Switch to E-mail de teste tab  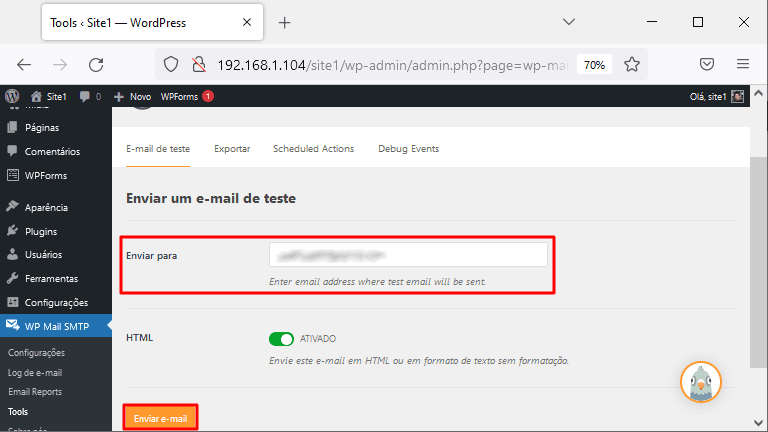click(x=158, y=149)
